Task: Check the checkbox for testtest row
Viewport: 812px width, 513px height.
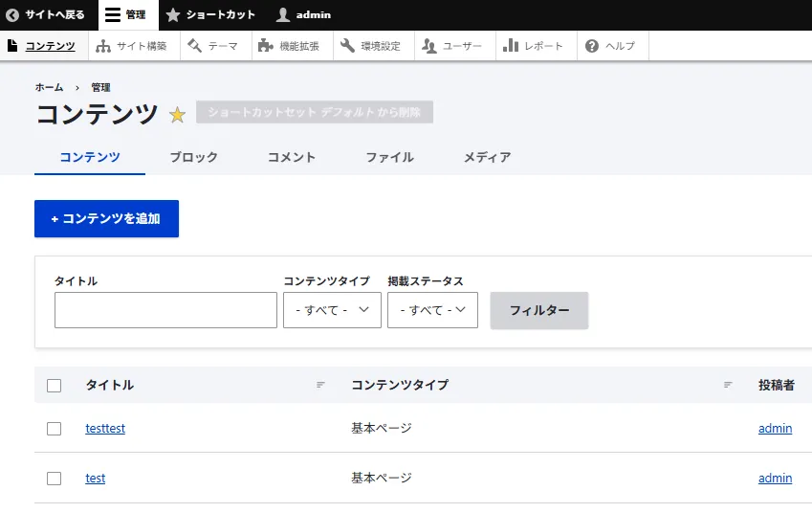Action: click(55, 429)
